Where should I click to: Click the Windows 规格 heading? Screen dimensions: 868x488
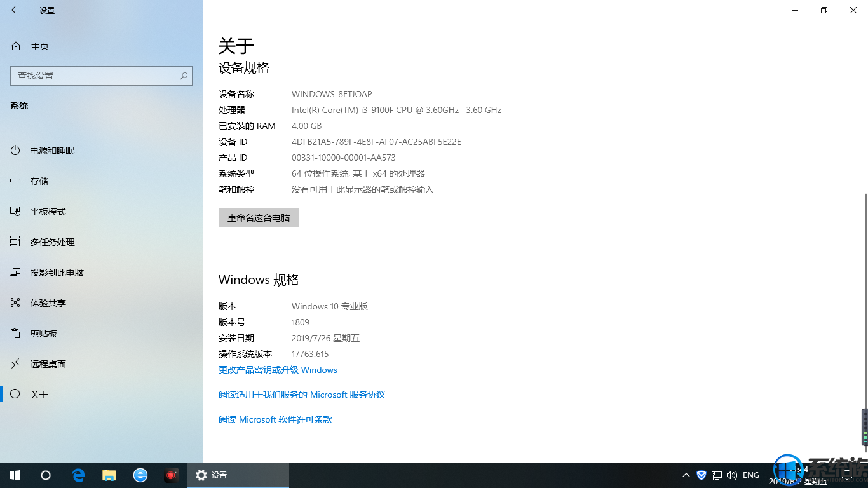point(259,280)
